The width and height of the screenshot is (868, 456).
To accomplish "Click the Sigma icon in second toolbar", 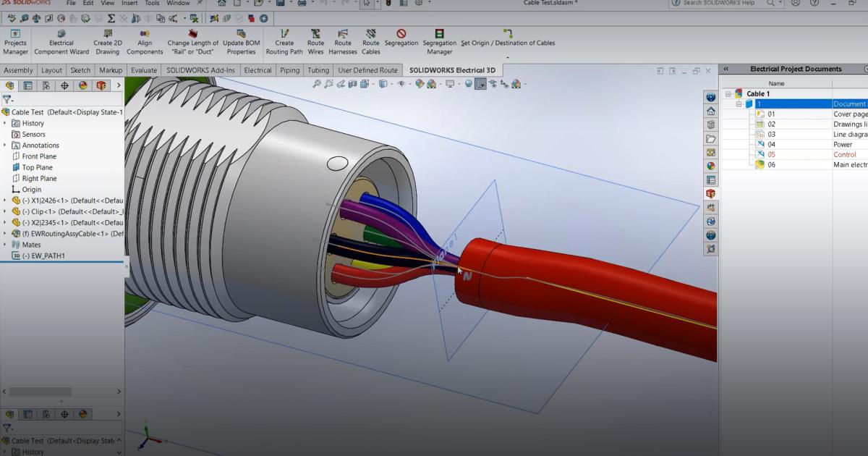I will click(x=111, y=18).
